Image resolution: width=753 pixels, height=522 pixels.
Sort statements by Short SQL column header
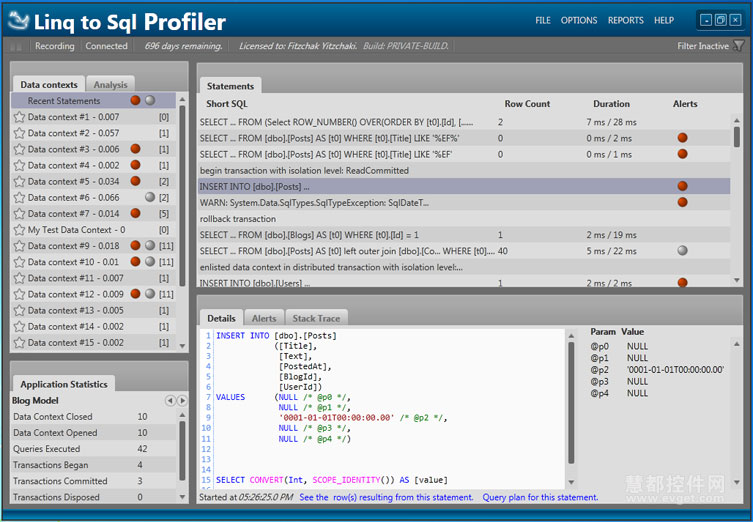(227, 104)
